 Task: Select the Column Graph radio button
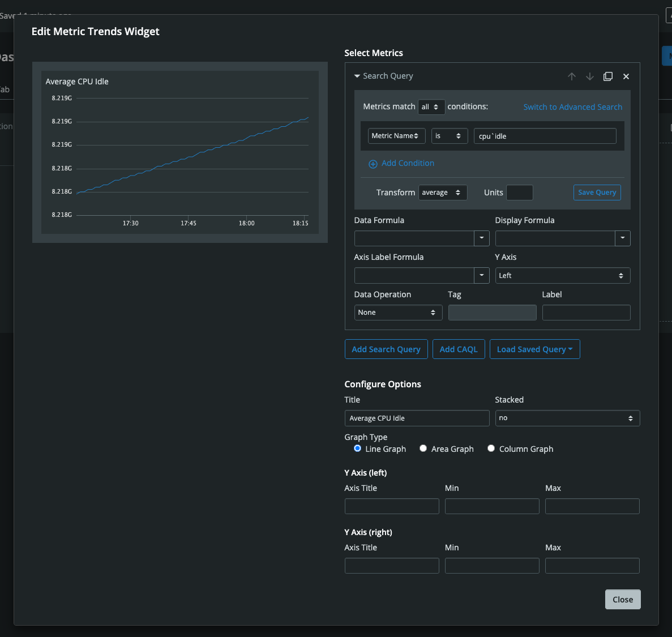click(x=491, y=448)
